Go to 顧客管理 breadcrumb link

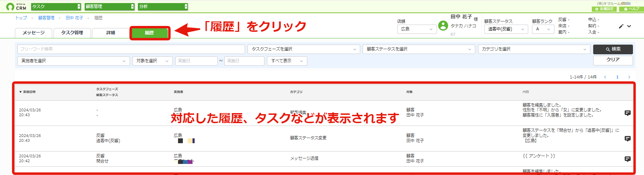pyautogui.click(x=46, y=18)
